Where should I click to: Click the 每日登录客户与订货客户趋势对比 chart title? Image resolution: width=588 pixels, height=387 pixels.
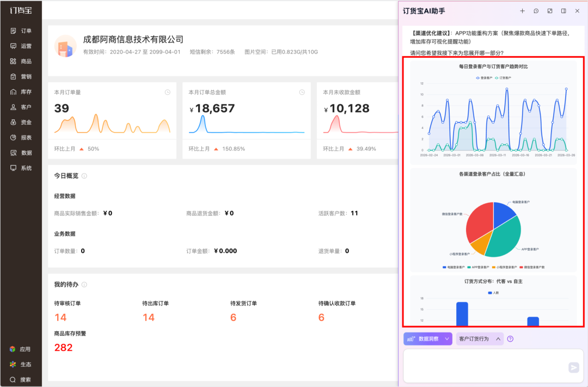pos(493,66)
